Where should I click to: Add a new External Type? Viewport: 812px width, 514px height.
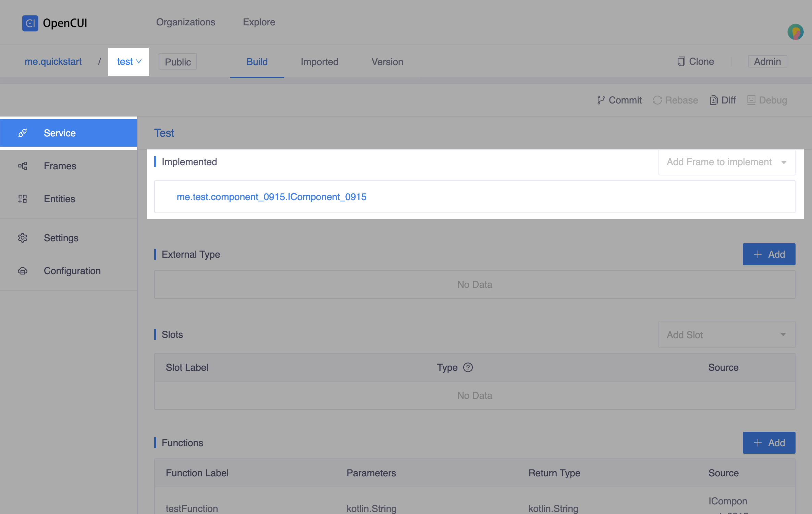769,254
